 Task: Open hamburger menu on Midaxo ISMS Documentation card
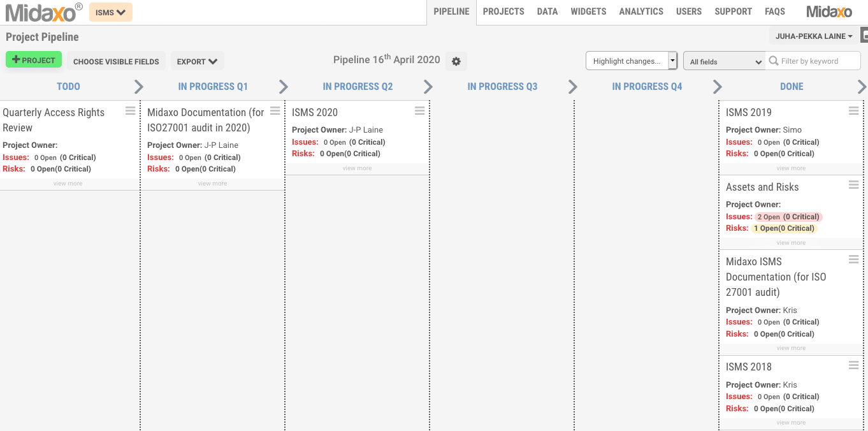(854, 259)
